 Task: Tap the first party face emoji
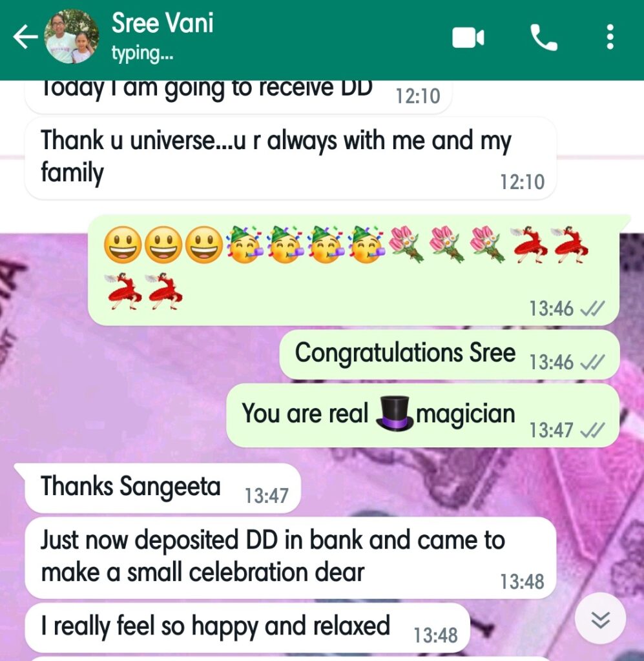[x=244, y=245]
